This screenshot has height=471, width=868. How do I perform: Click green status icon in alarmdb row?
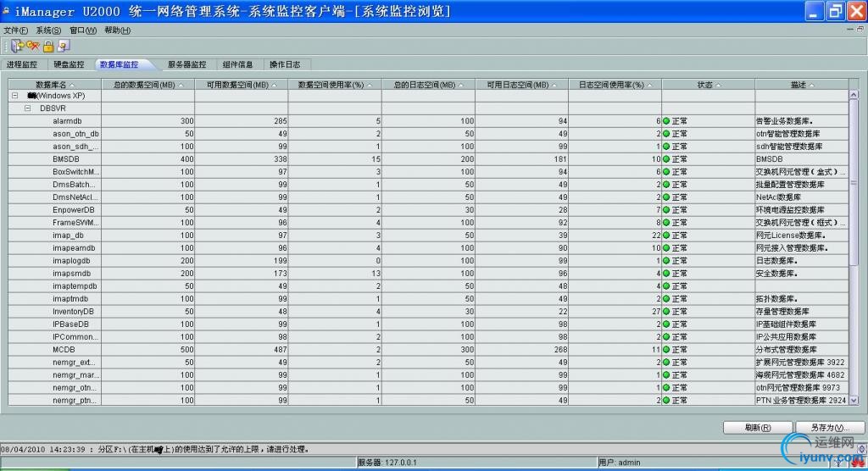click(x=666, y=120)
